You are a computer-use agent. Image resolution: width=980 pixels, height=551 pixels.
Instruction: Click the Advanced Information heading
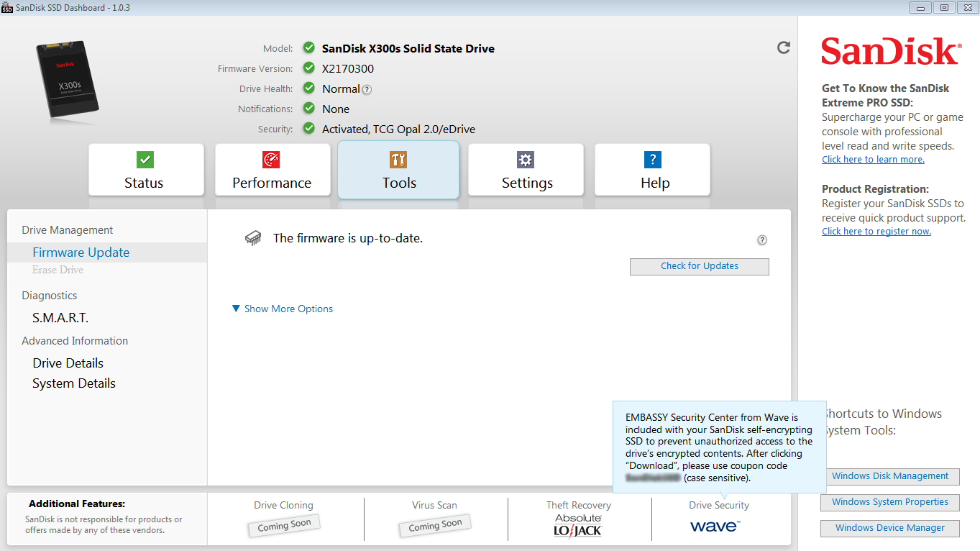75,341
